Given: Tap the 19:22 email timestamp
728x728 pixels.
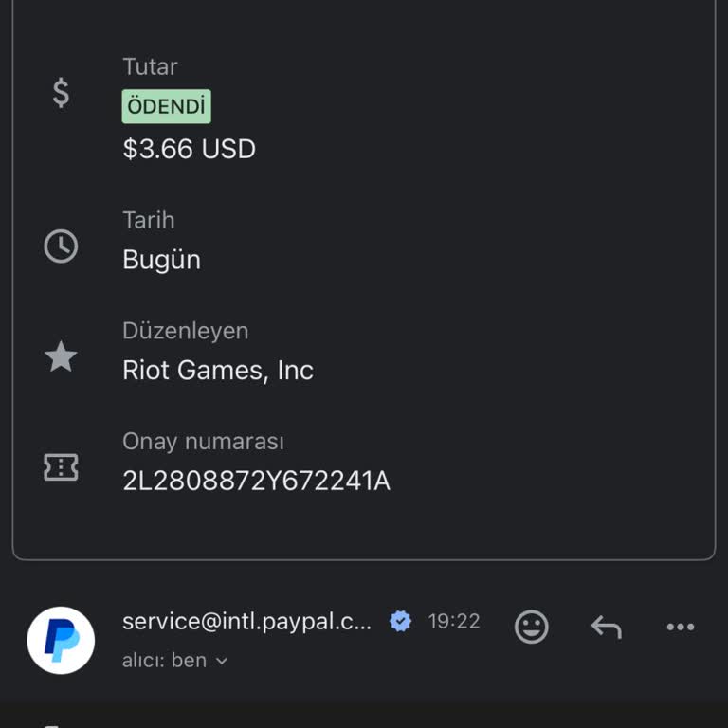Looking at the screenshot, I should (x=454, y=622).
